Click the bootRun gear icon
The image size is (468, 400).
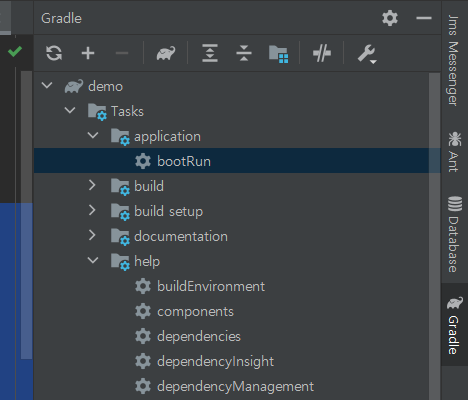point(143,161)
